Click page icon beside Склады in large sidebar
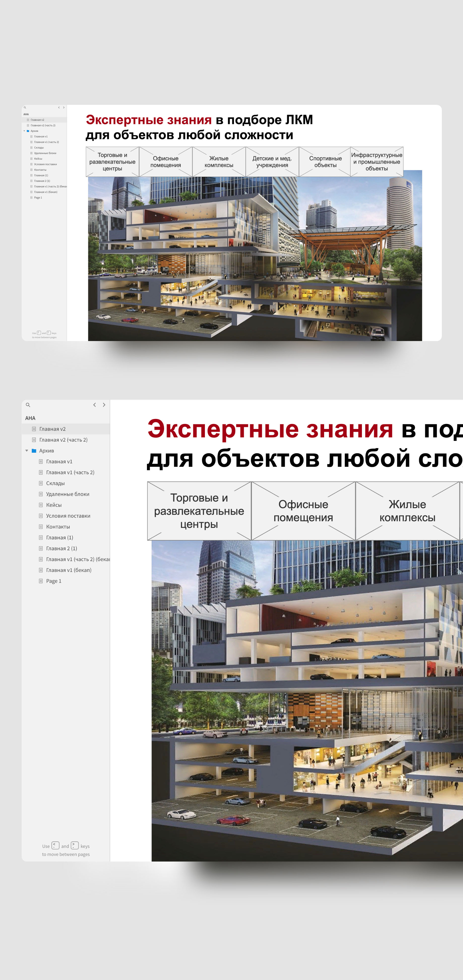This screenshot has width=463, height=980. [41, 483]
